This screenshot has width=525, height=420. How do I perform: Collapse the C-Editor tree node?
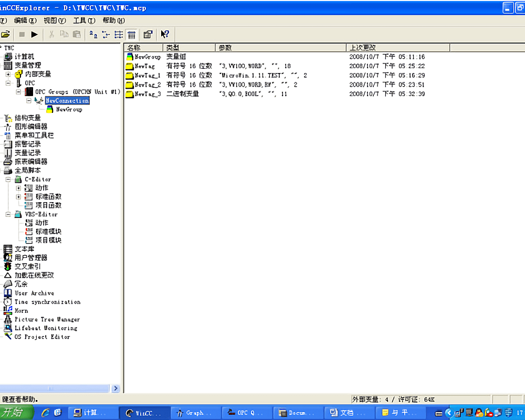tap(8, 180)
